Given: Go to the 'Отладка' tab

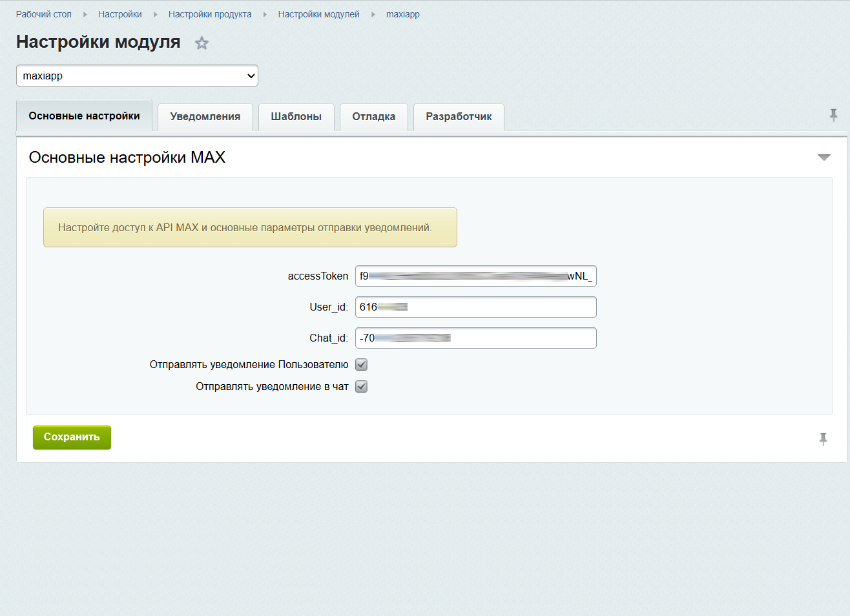Looking at the screenshot, I should point(373,117).
